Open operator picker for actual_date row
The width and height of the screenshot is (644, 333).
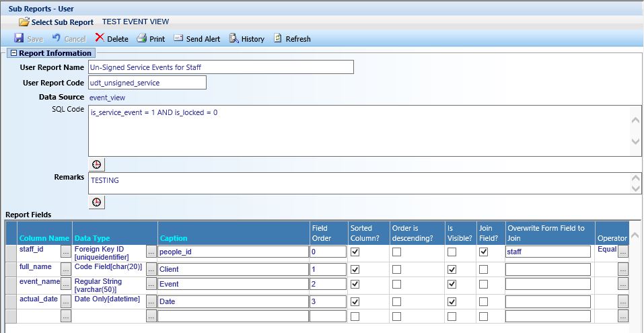[x=623, y=301]
